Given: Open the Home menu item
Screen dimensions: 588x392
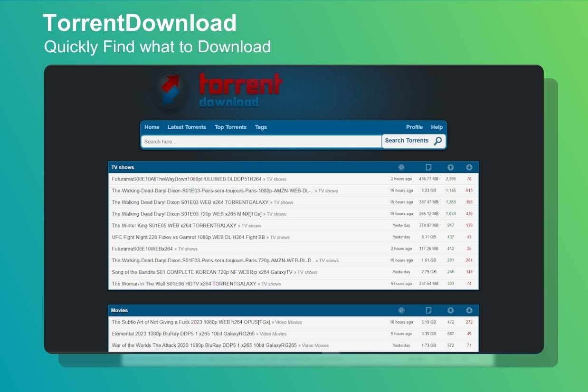Looking at the screenshot, I should (x=152, y=127).
